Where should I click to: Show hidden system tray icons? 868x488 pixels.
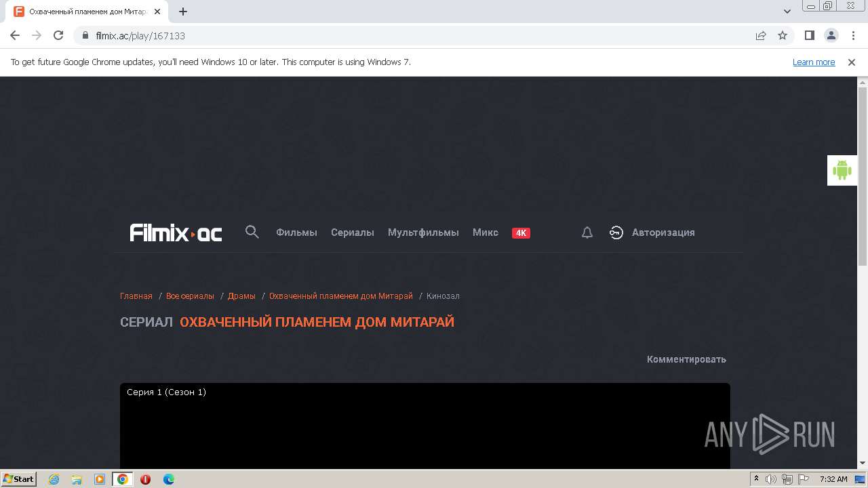tap(756, 479)
